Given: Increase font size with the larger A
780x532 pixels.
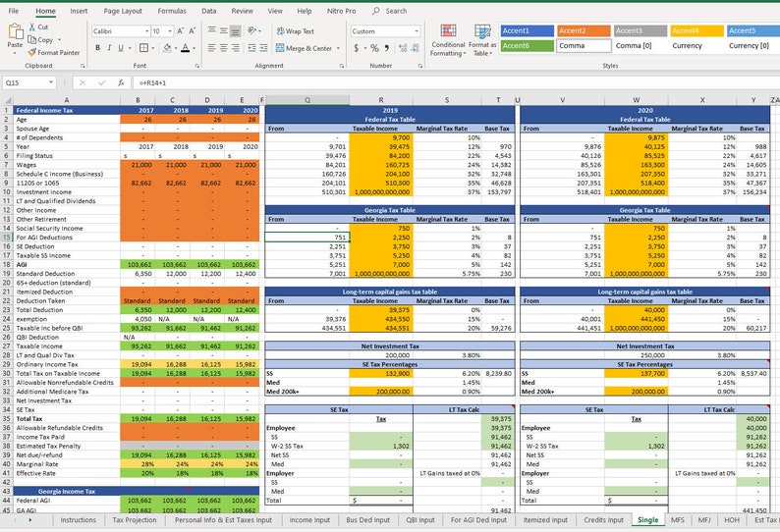Looking at the screenshot, I should (181, 30).
